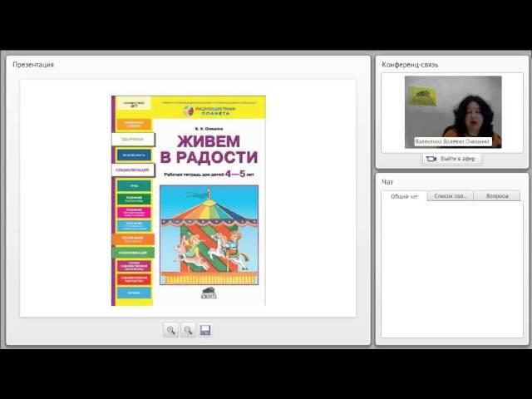The image size is (532, 399).
Task: Click the Выйти в эфир button
Action: tap(451, 159)
